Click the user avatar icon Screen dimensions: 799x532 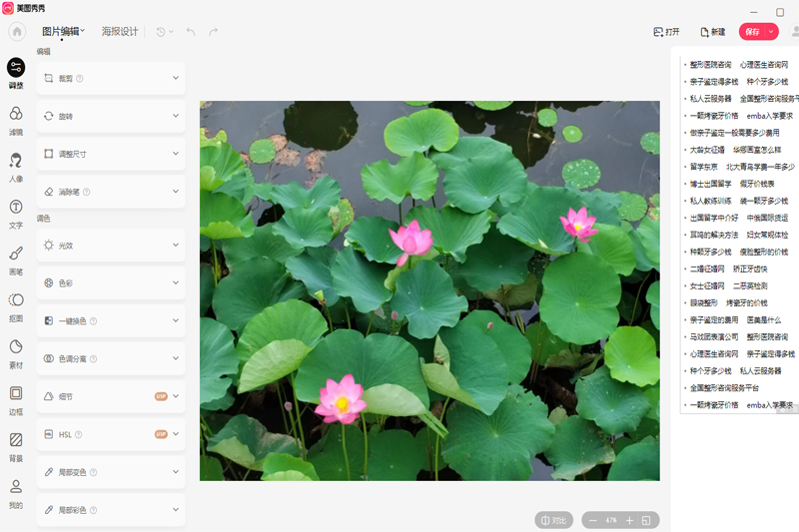coord(794,32)
